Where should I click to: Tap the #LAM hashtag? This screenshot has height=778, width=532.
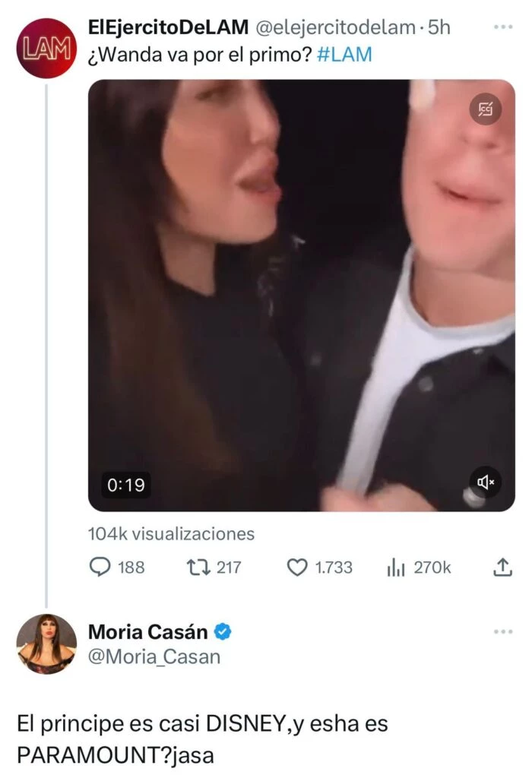pyautogui.click(x=343, y=55)
